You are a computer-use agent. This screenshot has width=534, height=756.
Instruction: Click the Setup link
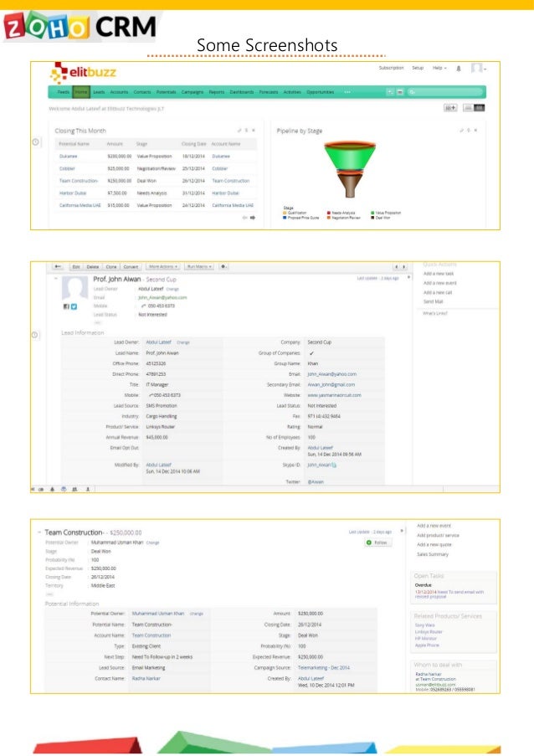coord(418,68)
